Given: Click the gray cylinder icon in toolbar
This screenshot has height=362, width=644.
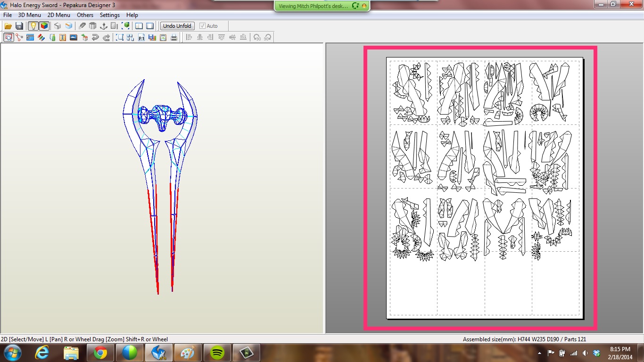Looking at the screenshot, I should 92,26.
